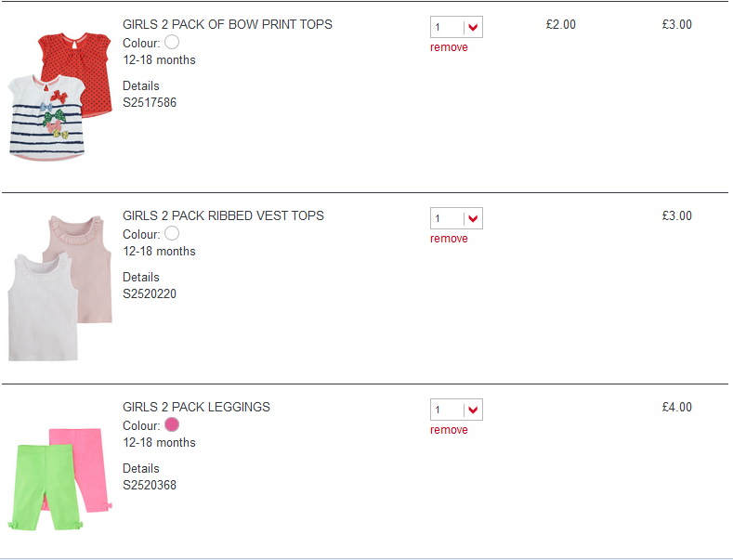Click the Girls 2 Pack Leggings title
This screenshot has height=560, width=733.
click(196, 407)
